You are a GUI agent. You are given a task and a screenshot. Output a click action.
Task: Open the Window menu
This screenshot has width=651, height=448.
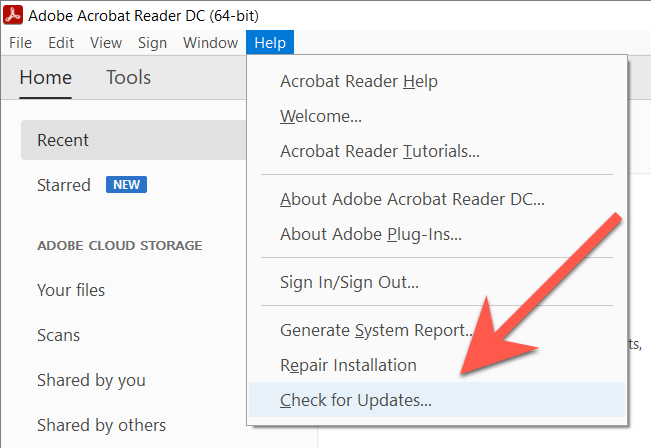click(x=210, y=43)
